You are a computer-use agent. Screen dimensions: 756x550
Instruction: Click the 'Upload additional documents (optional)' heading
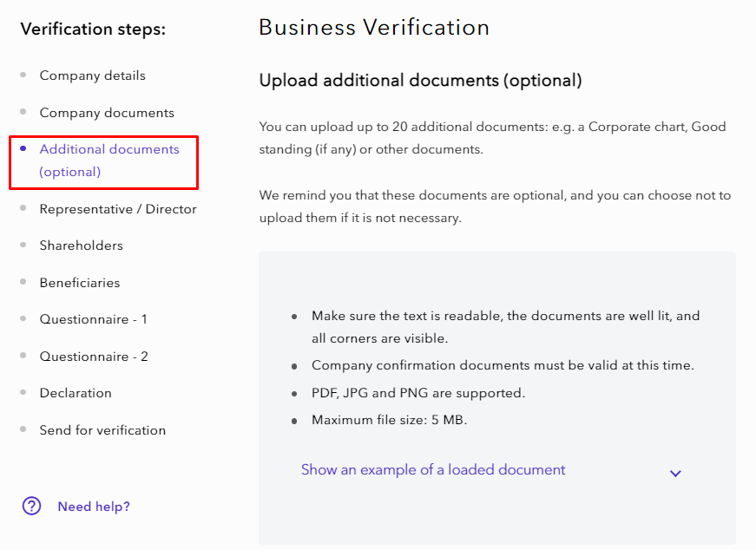(420, 81)
